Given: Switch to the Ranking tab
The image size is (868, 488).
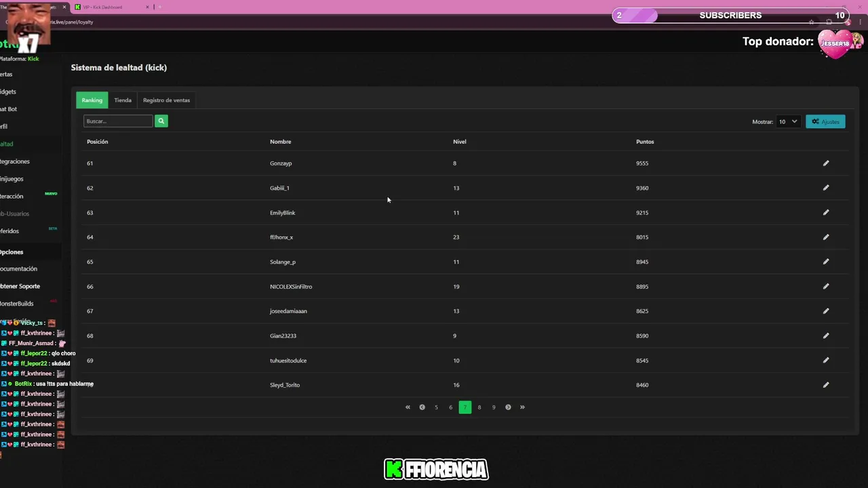Looking at the screenshot, I should click(92, 100).
